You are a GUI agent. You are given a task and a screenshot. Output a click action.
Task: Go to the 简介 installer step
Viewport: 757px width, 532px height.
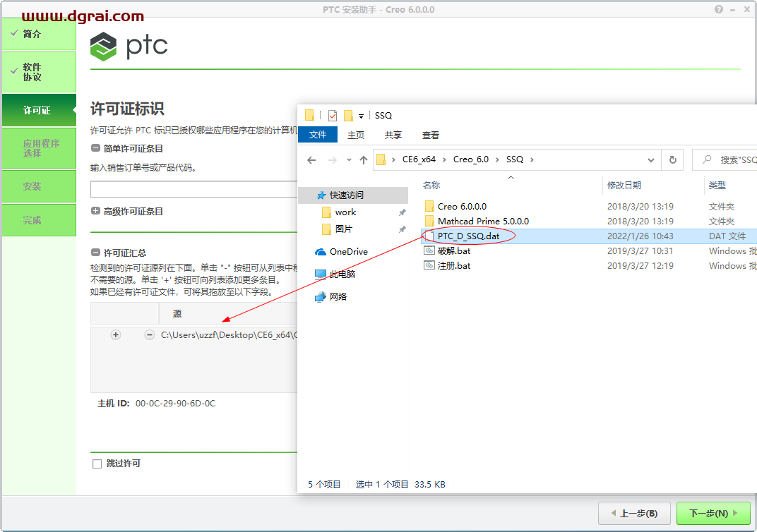[39, 34]
